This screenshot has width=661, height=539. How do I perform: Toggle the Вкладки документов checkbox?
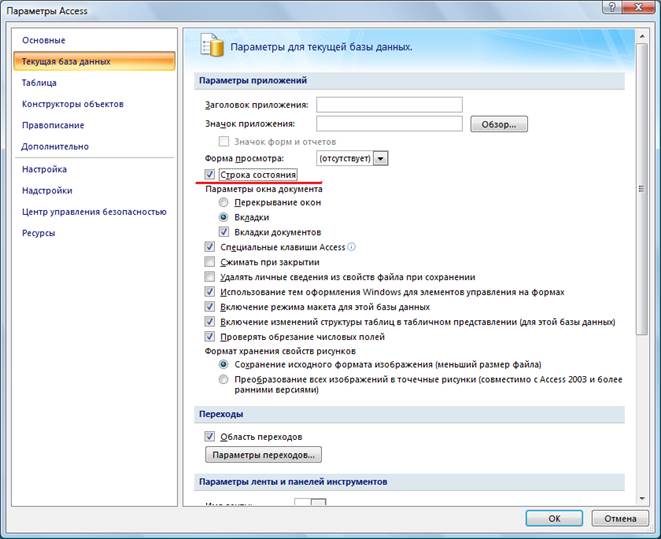(x=224, y=232)
